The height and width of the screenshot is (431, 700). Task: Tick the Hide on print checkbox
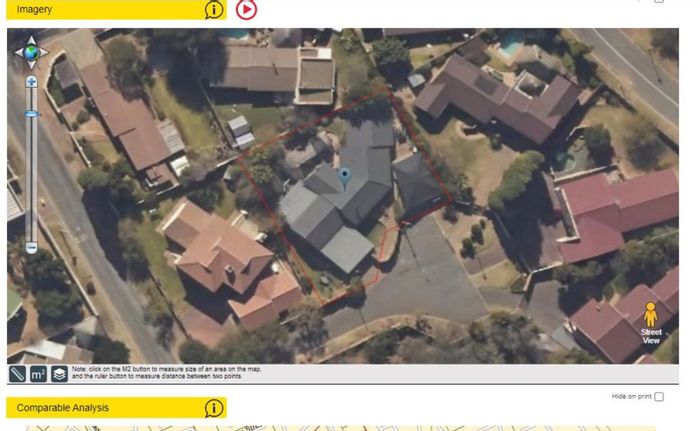pyautogui.click(x=659, y=397)
